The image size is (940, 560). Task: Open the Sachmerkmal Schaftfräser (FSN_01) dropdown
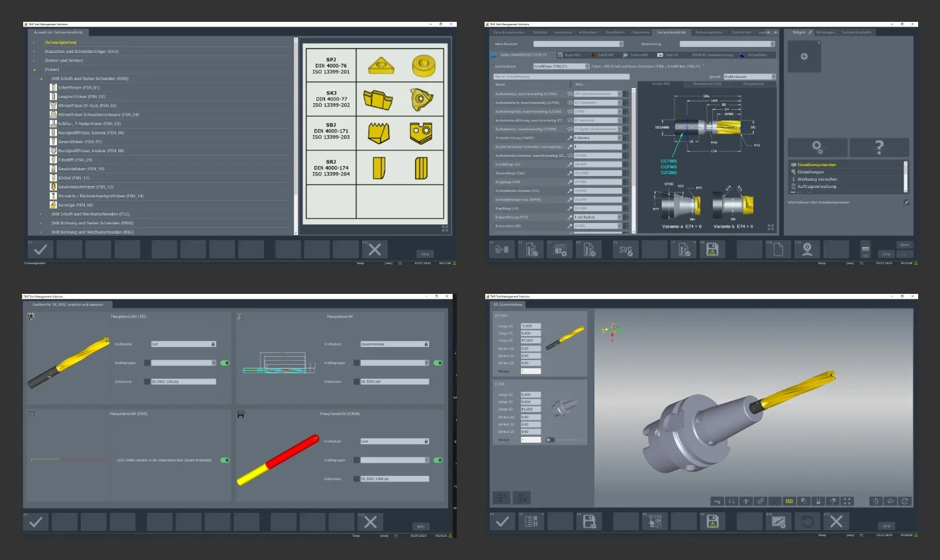click(561, 66)
